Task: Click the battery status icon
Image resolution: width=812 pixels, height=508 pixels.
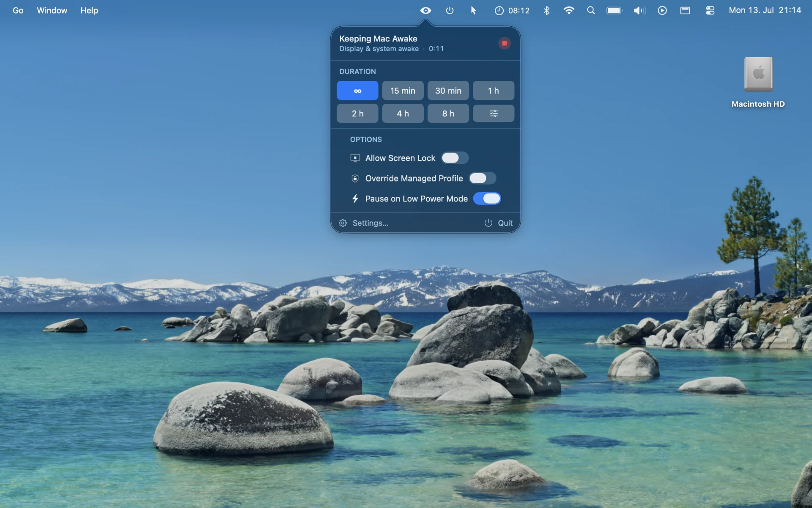Action: click(614, 11)
